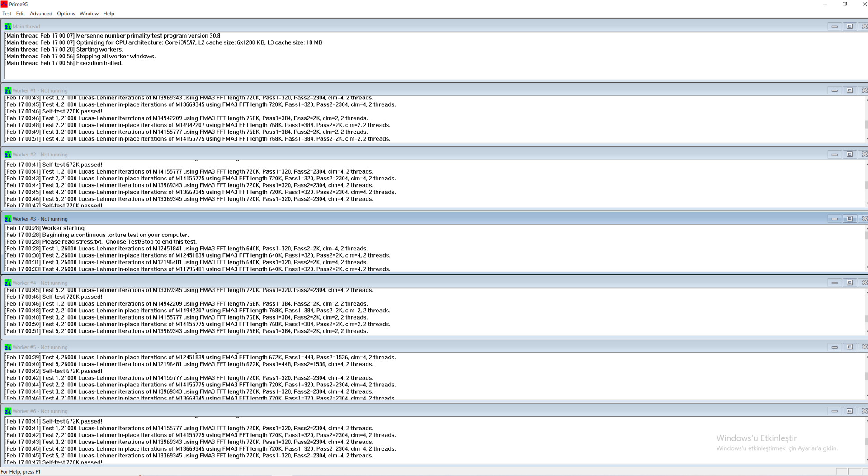Click the 'Worker starting' line in Worker #3
This screenshot has width=868, height=476.
tap(45, 228)
